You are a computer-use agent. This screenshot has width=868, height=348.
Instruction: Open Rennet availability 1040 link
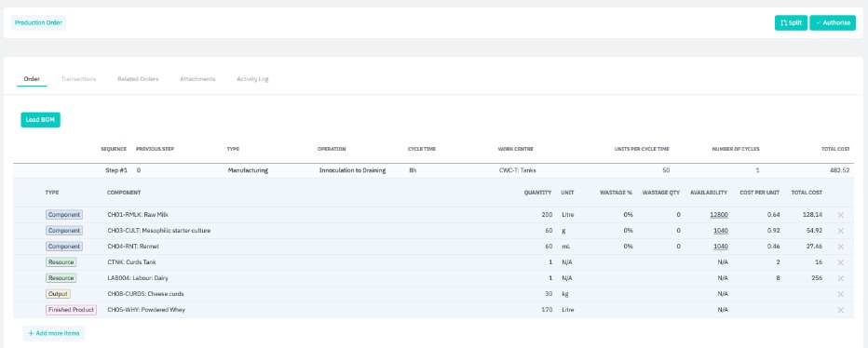tap(721, 247)
